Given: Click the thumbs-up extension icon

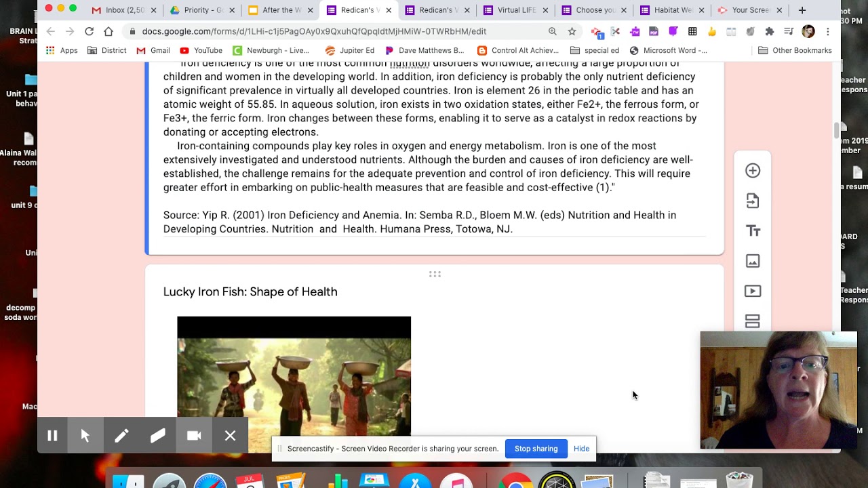Looking at the screenshot, I should click(x=711, y=31).
